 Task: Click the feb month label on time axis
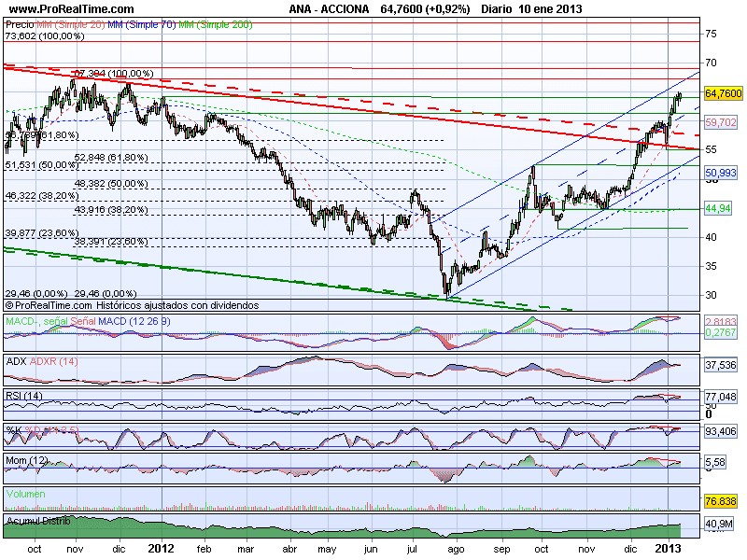204,549
